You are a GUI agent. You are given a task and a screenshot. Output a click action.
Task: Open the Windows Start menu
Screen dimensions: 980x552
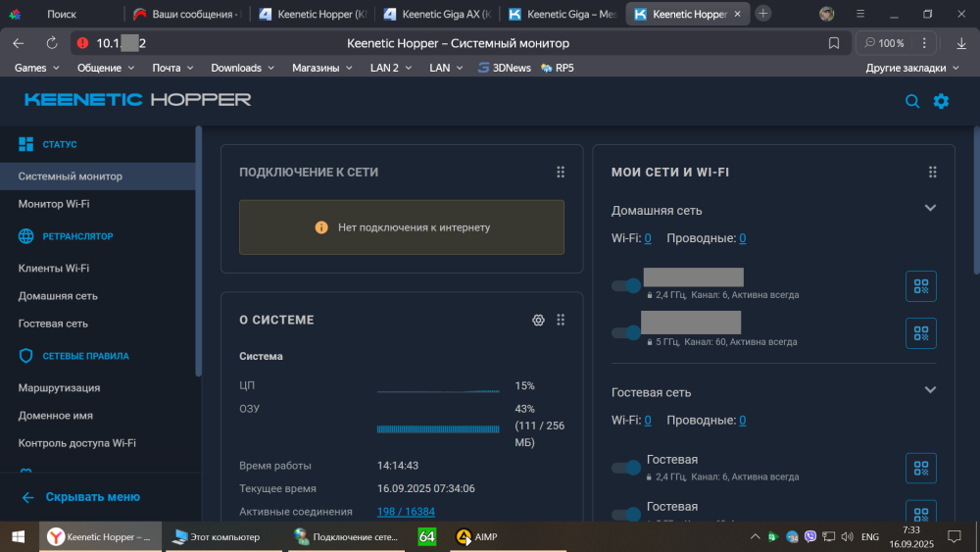pyautogui.click(x=18, y=537)
